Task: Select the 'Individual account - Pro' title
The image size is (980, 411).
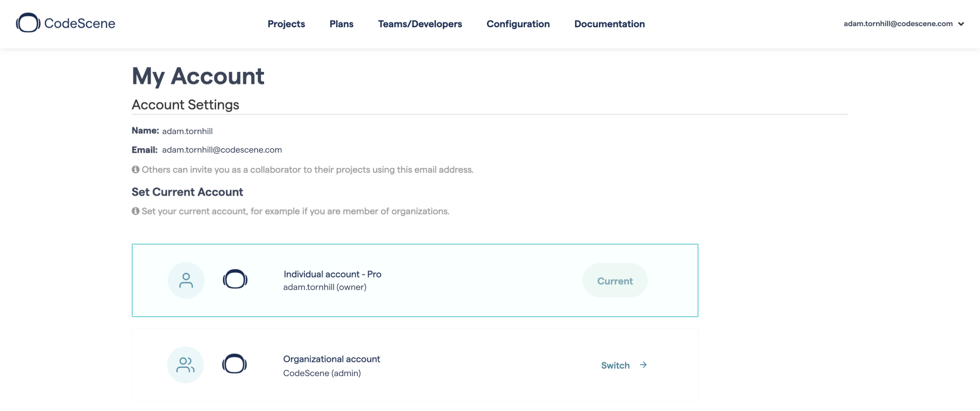Action: 332,274
